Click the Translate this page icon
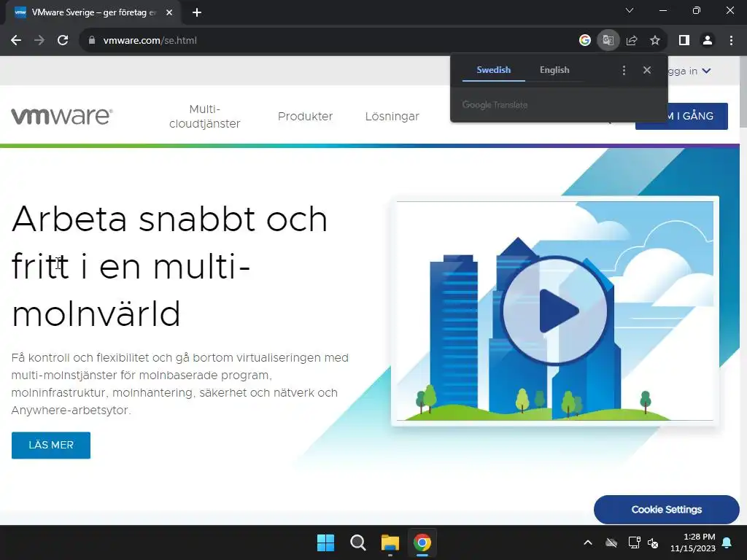Viewport: 747px width, 560px height. pos(608,41)
